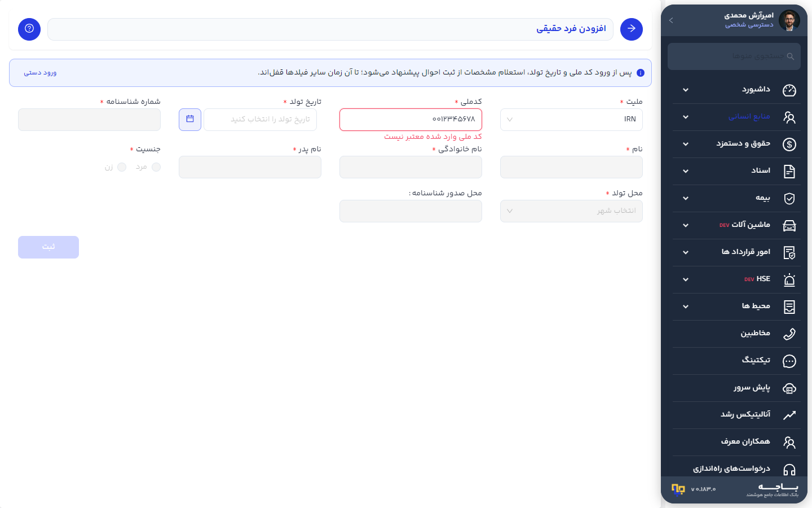Click the تاریخ تولد date input field
This screenshot has height=508, width=812.
pyautogui.click(x=260, y=120)
